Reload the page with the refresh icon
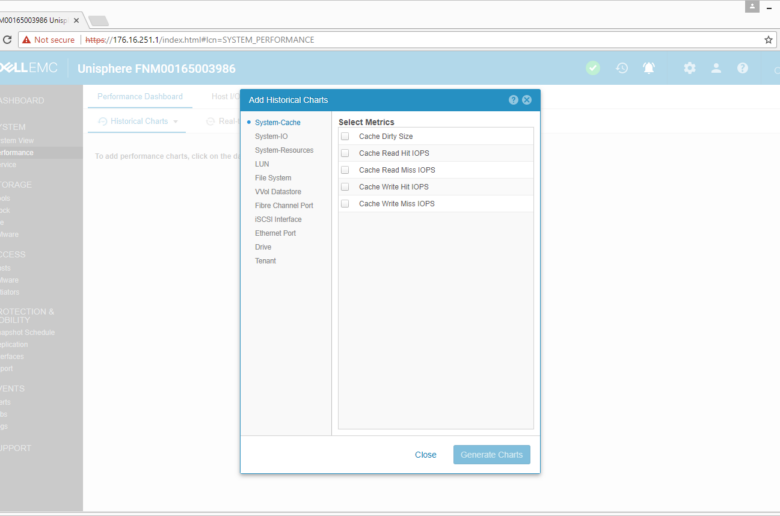The width and height of the screenshot is (780, 516). coord(7,40)
